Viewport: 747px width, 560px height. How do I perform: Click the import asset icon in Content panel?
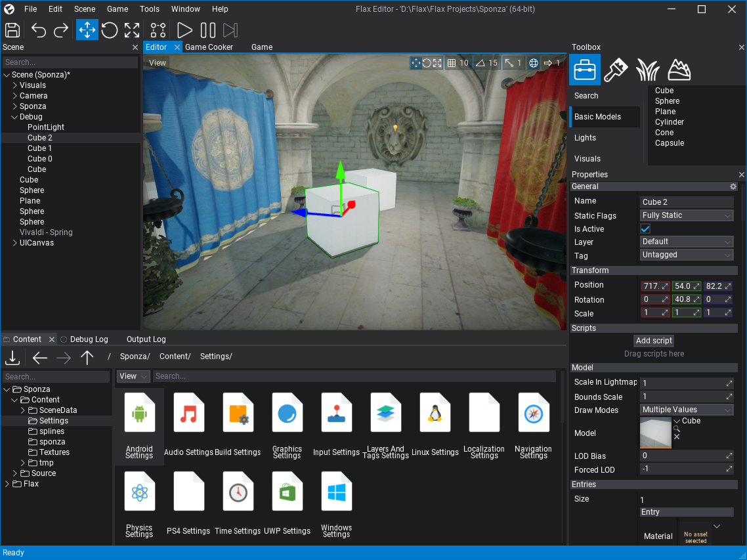[12, 357]
